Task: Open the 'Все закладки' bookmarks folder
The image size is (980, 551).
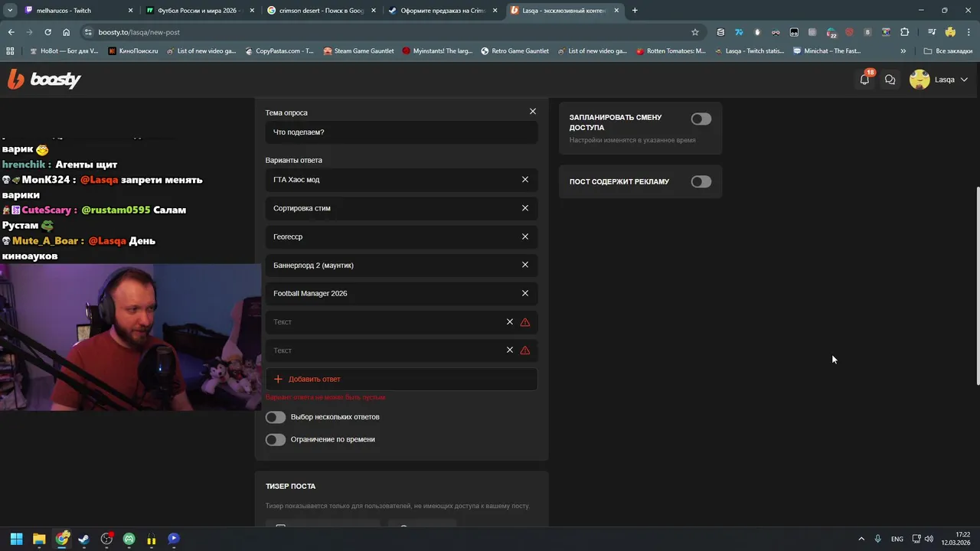Action: pos(948,51)
